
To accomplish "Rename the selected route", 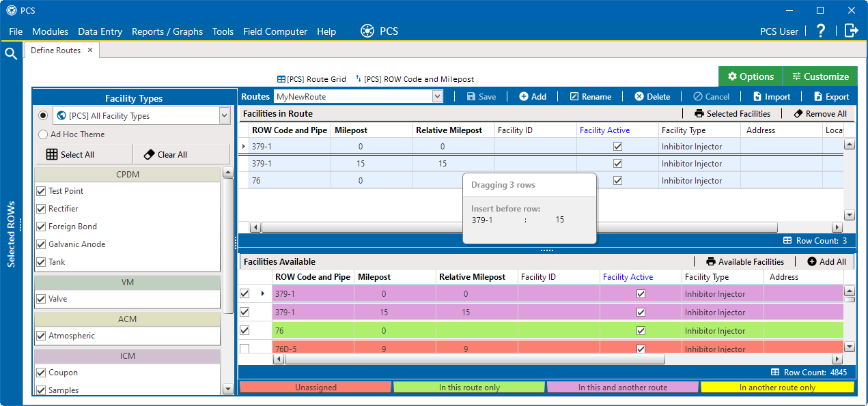I will 591,96.
